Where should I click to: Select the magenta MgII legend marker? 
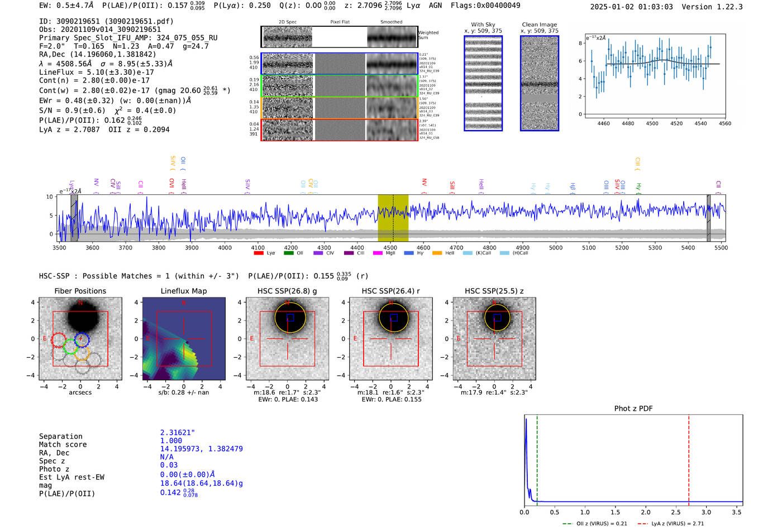pyautogui.click(x=378, y=253)
